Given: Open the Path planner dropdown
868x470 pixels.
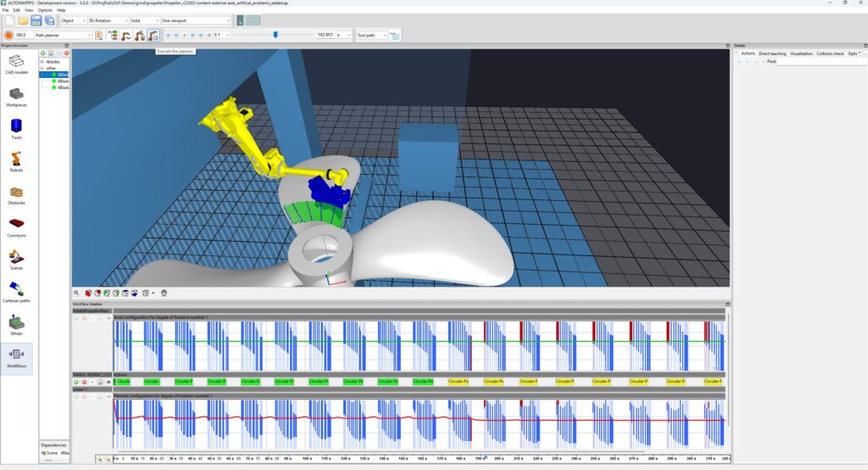Looking at the screenshot, I should pyautogui.click(x=63, y=35).
